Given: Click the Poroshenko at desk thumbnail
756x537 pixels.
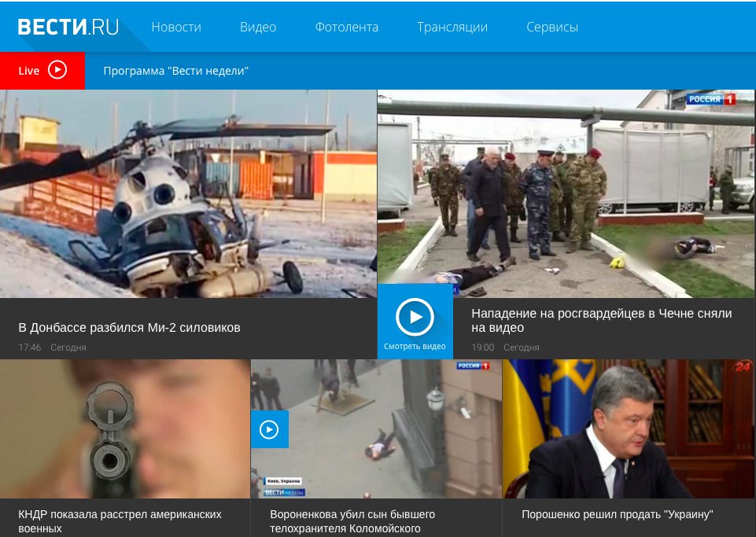Looking at the screenshot, I should (x=629, y=429).
